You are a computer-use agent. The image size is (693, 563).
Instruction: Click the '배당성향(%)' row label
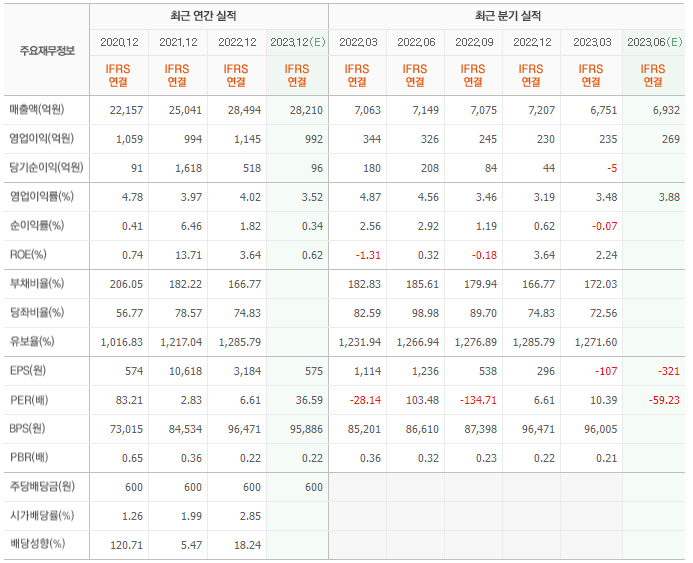[37, 544]
